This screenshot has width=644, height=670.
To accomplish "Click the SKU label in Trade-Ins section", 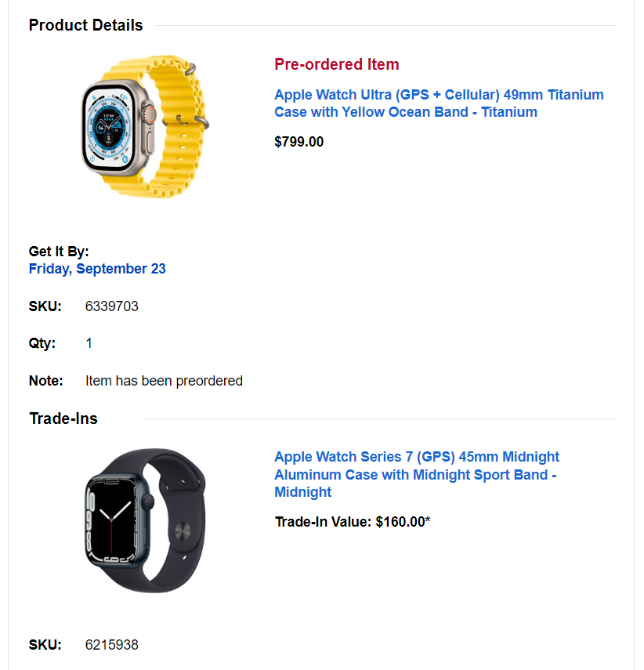I will click(x=45, y=645).
